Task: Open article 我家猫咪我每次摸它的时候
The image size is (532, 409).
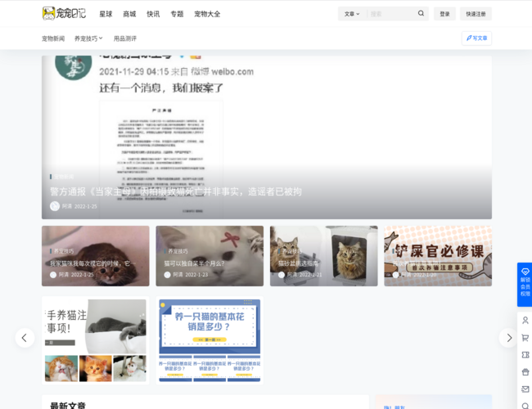Action: click(x=92, y=263)
